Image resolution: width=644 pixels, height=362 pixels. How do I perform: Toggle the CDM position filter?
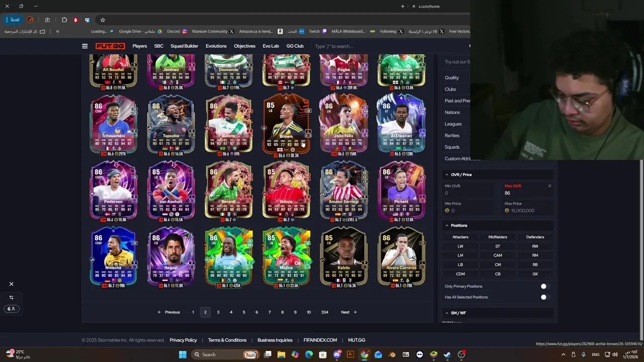click(x=460, y=274)
